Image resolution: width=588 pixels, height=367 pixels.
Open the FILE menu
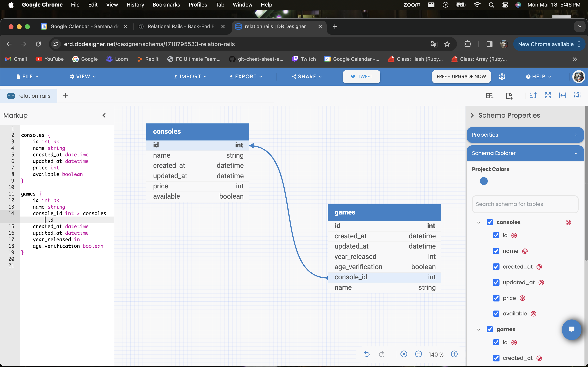pos(27,77)
